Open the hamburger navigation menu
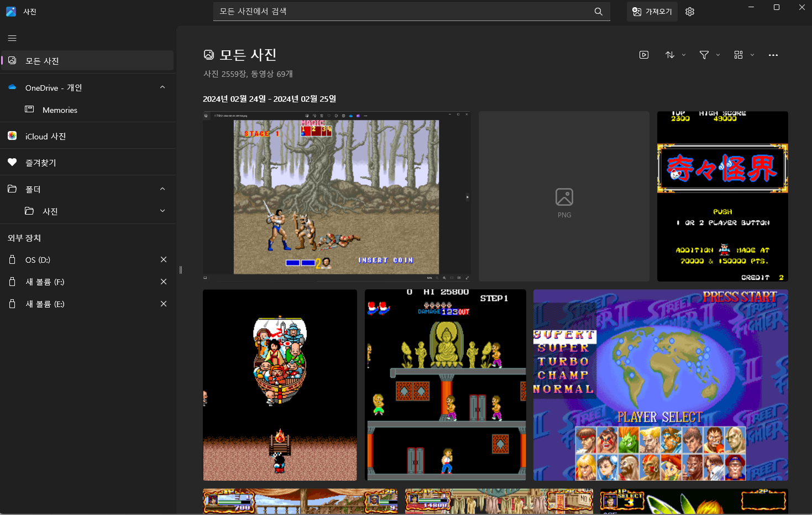The image size is (812, 515). [12, 38]
